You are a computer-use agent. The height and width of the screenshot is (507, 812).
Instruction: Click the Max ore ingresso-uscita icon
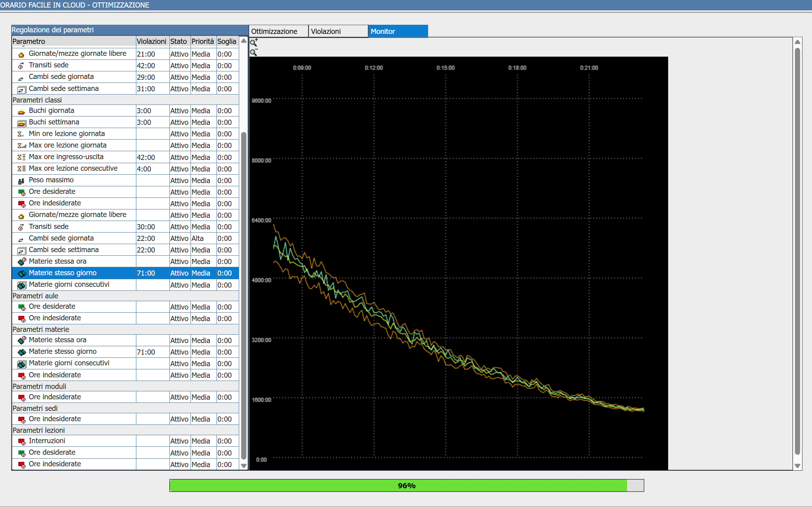(22, 157)
